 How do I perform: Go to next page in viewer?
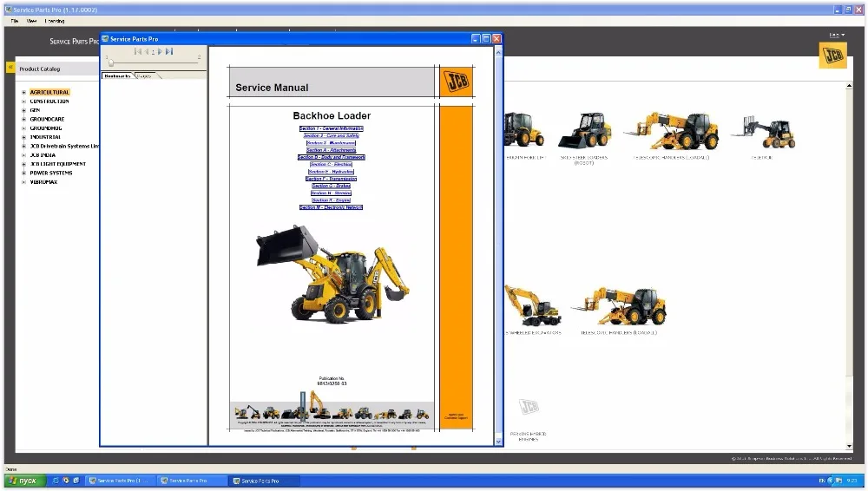160,51
